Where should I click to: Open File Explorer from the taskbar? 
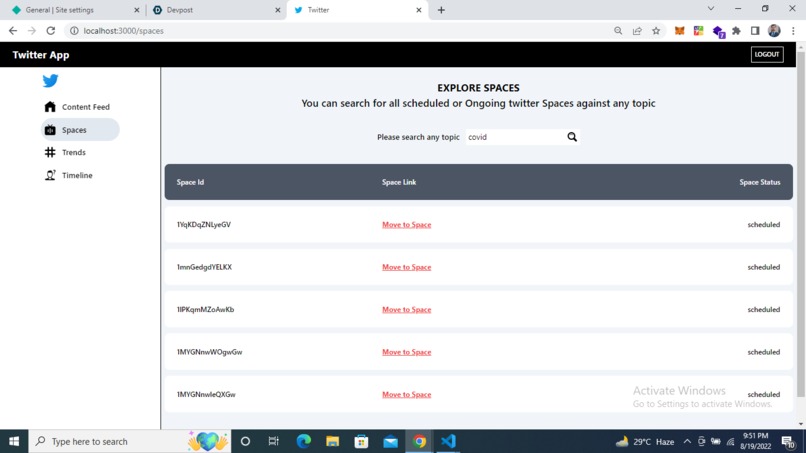click(333, 441)
